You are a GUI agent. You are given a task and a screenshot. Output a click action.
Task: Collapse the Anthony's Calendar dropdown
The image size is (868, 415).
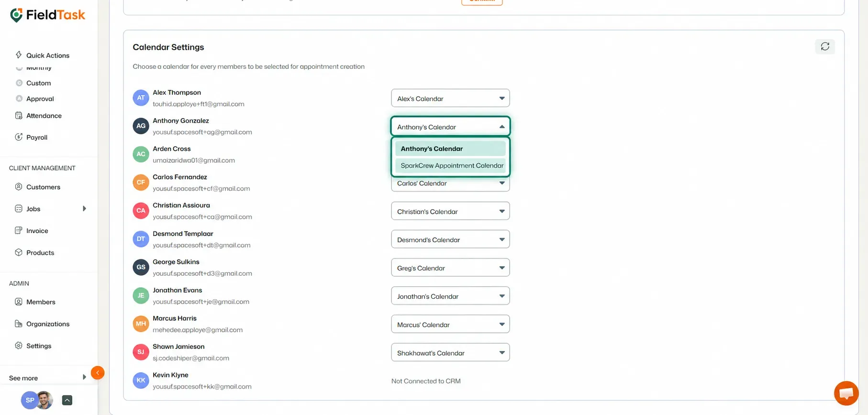450,126
